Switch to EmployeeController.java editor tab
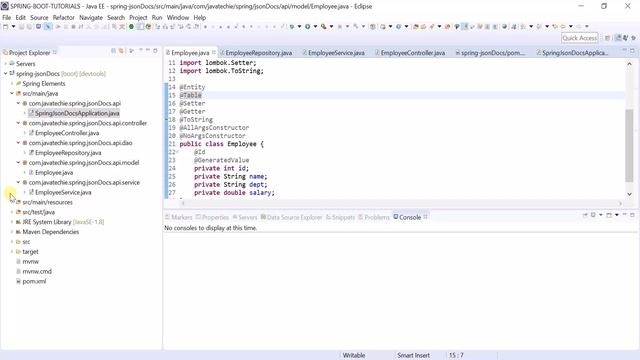The image size is (640, 360). pos(413,53)
